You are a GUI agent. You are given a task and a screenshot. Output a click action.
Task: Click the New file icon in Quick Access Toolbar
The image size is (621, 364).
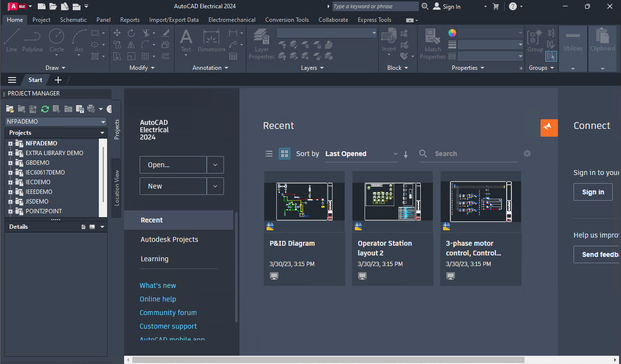(x=42, y=6)
